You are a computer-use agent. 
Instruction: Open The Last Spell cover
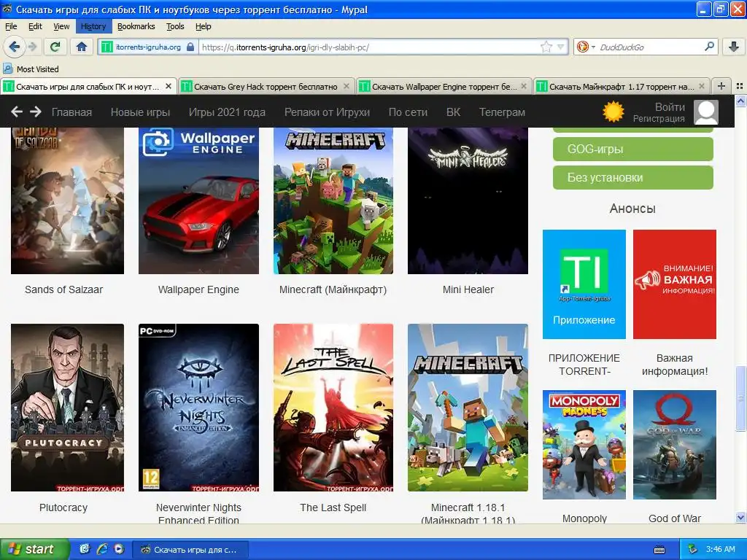[x=333, y=408]
